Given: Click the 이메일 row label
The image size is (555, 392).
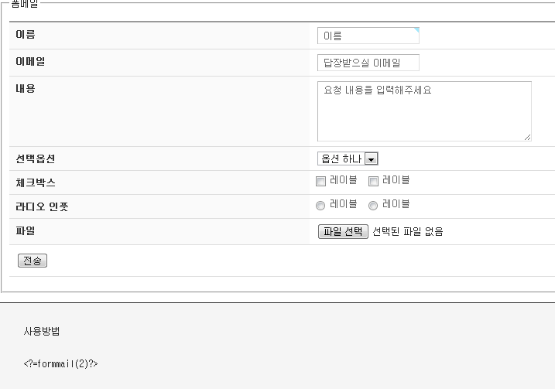Looking at the screenshot, I should tap(31, 61).
